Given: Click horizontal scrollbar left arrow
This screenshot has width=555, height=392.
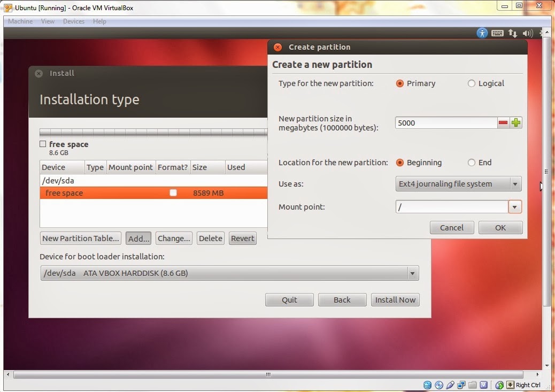Looking at the screenshot, I should (8, 374).
